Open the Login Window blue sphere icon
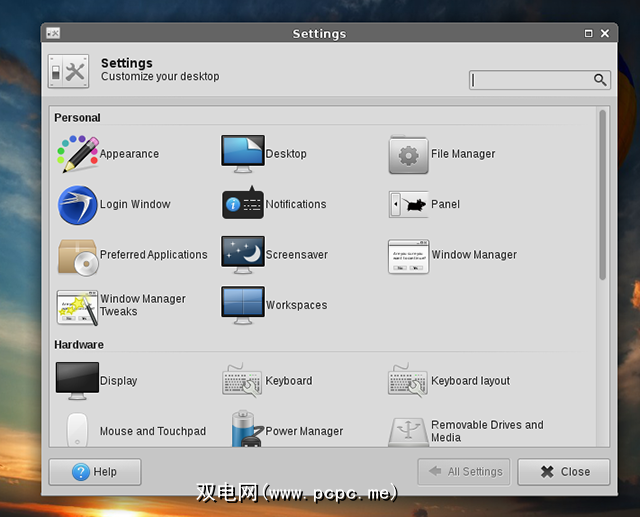This screenshot has height=517, width=640. (x=78, y=205)
